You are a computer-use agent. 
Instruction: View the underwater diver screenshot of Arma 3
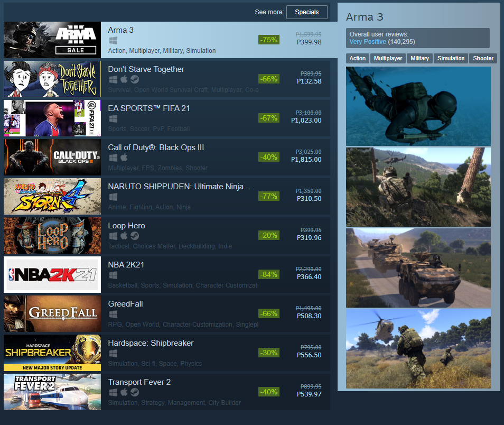point(418,106)
